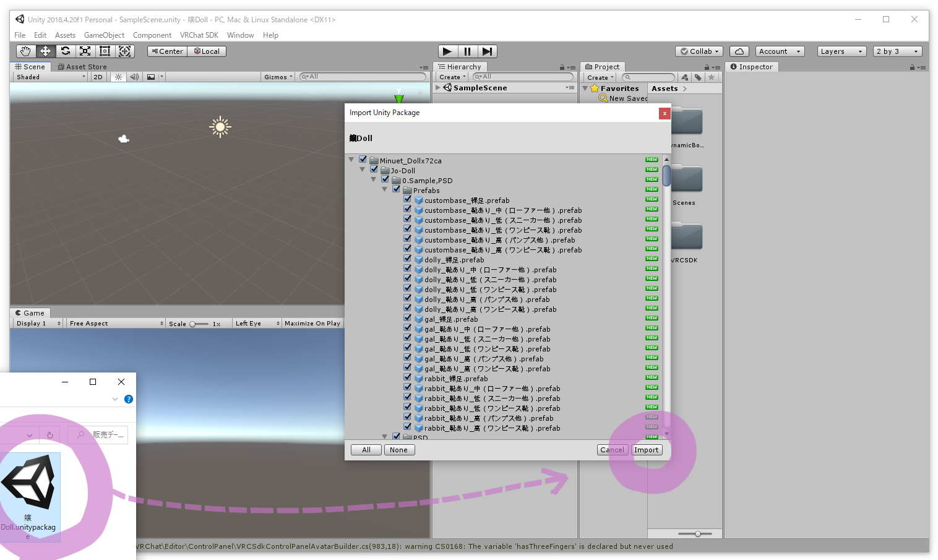Expand SampleScene in Hierarchy

(438, 88)
